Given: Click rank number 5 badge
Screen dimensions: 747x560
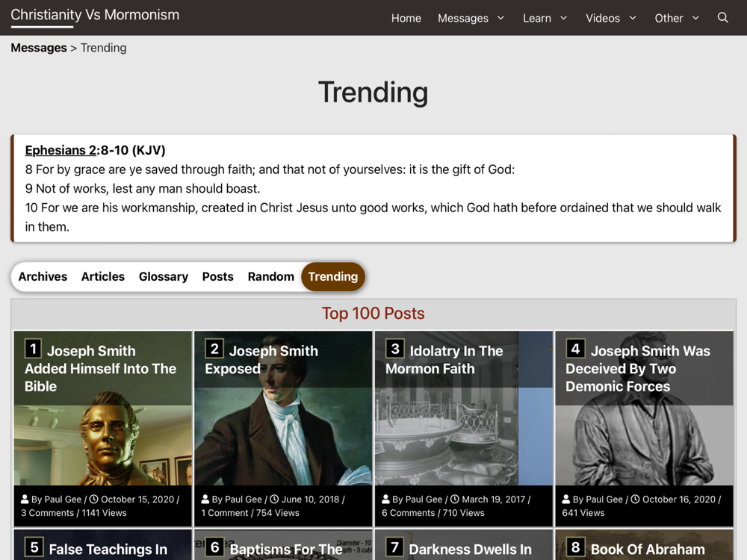Looking at the screenshot, I should coord(34,547).
